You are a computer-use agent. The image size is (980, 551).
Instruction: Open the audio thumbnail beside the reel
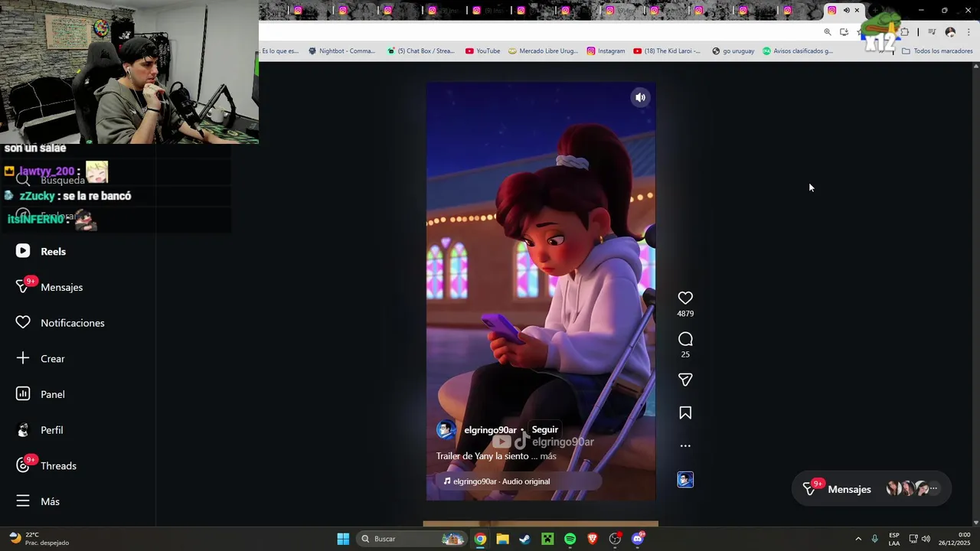point(685,480)
